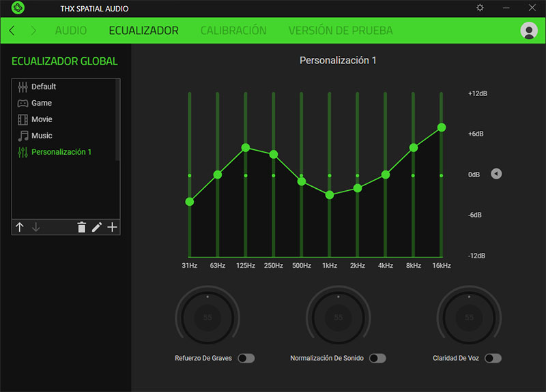Choose the Movie preset from list
The image size is (546, 392).
pyautogui.click(x=42, y=119)
